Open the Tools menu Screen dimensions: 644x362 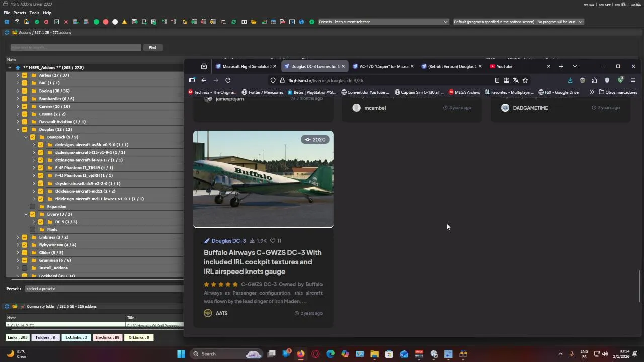[x=34, y=13]
